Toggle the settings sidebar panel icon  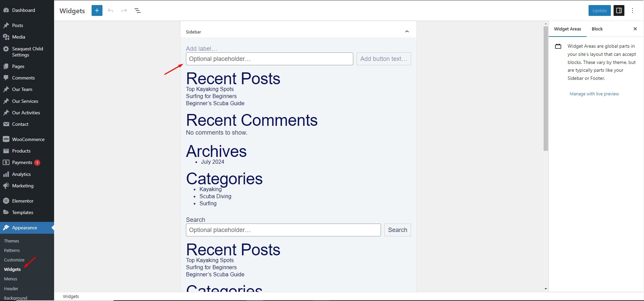[x=619, y=10]
